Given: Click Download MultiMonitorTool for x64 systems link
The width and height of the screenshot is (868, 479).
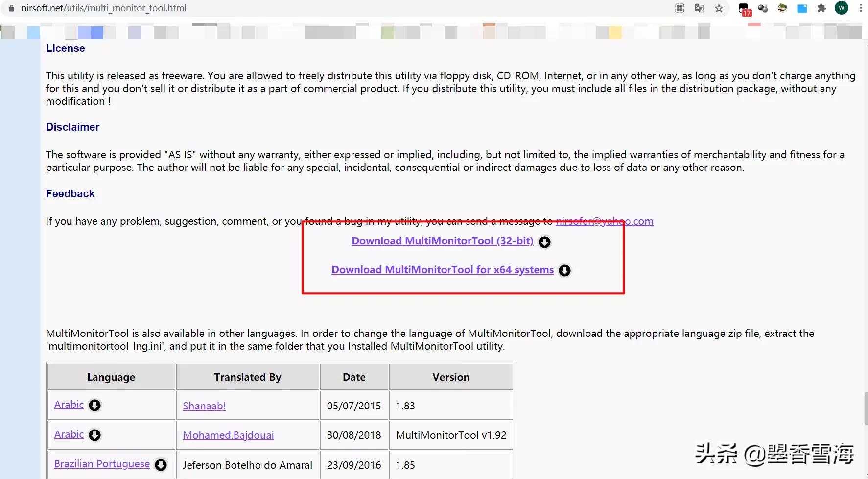Looking at the screenshot, I should pyautogui.click(x=443, y=270).
